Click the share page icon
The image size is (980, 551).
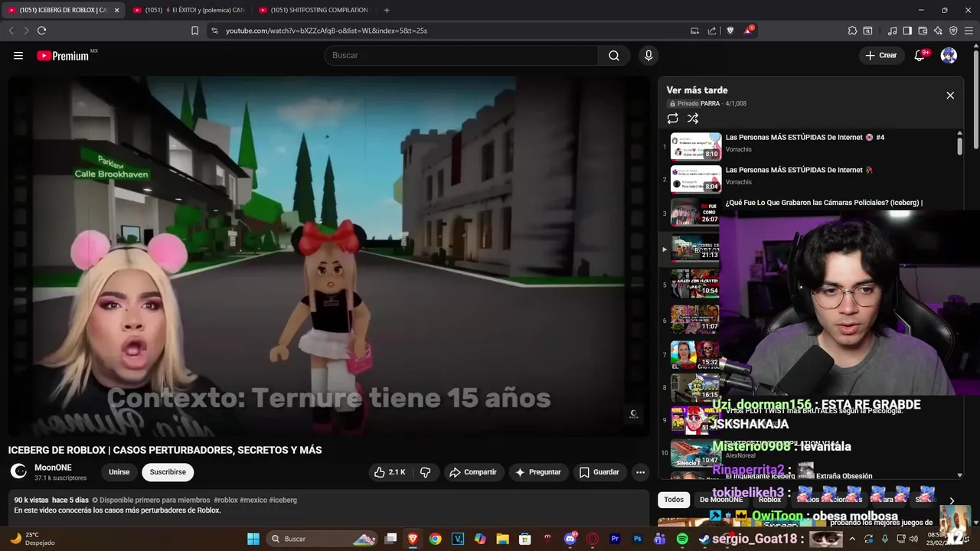click(x=712, y=31)
